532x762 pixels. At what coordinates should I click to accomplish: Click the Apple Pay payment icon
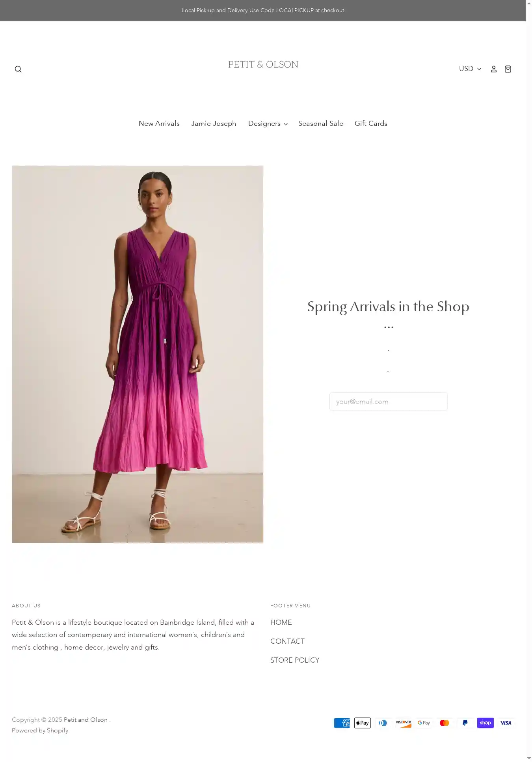pos(363,723)
